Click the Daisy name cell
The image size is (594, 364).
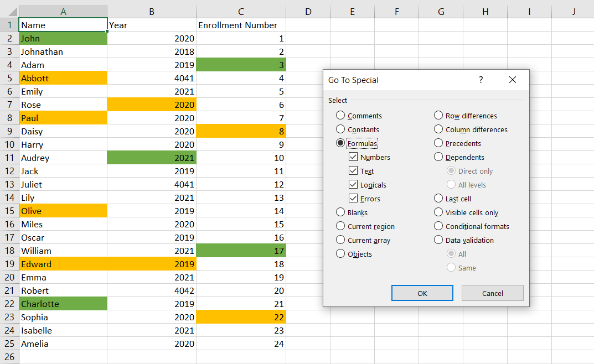(x=63, y=131)
